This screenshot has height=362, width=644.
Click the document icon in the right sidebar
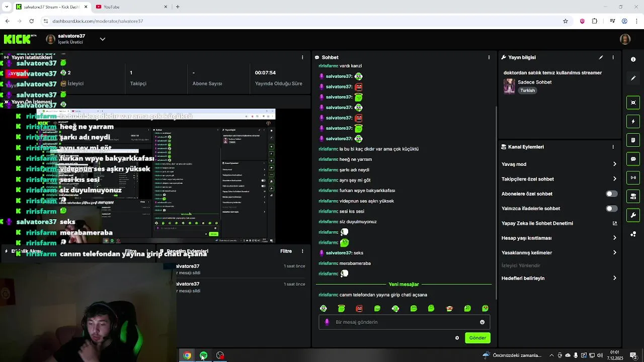(633, 140)
